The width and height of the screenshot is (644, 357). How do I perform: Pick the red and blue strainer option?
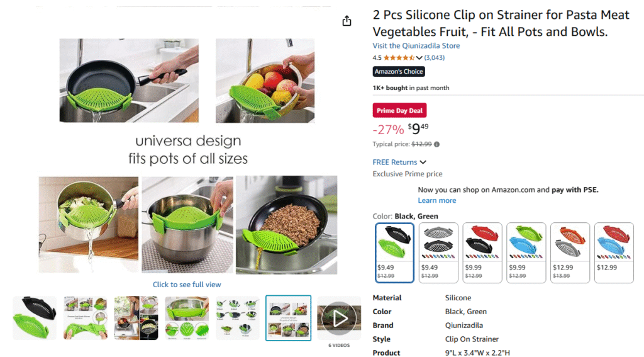pos(614,252)
